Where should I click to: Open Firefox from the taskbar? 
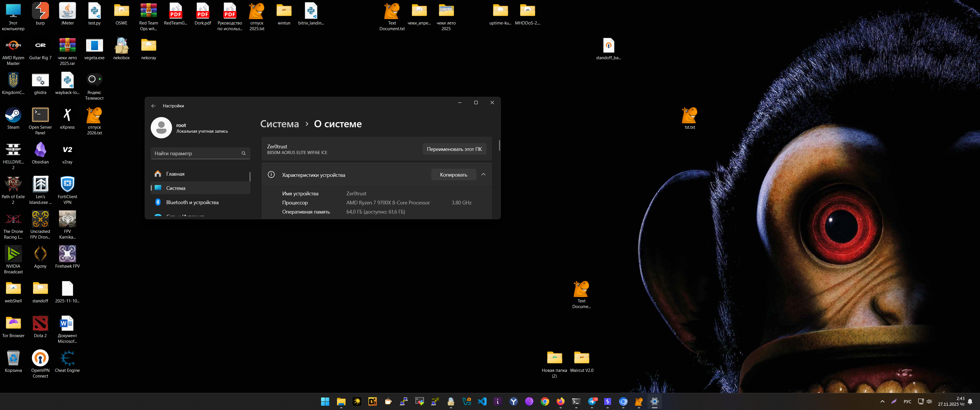(560, 401)
